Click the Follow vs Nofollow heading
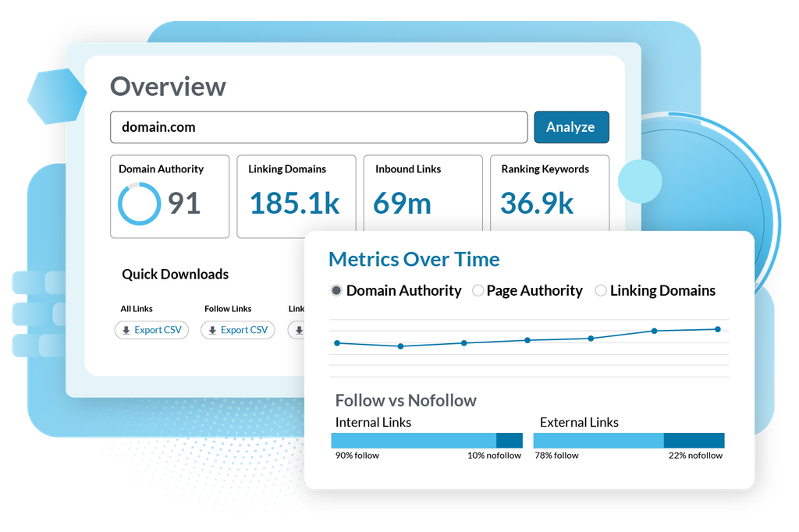The image size is (799, 532). pyautogui.click(x=406, y=400)
